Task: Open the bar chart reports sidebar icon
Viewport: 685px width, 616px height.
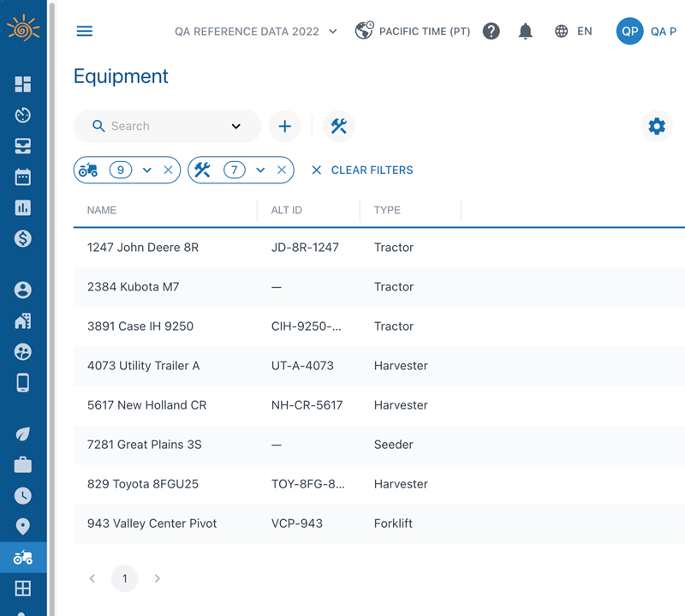Action: pyautogui.click(x=23, y=207)
